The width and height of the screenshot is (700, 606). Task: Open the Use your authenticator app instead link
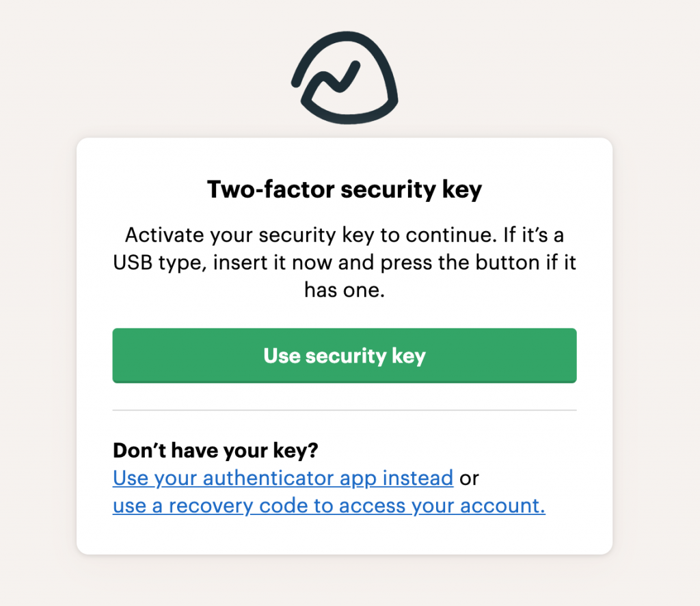tap(282, 477)
